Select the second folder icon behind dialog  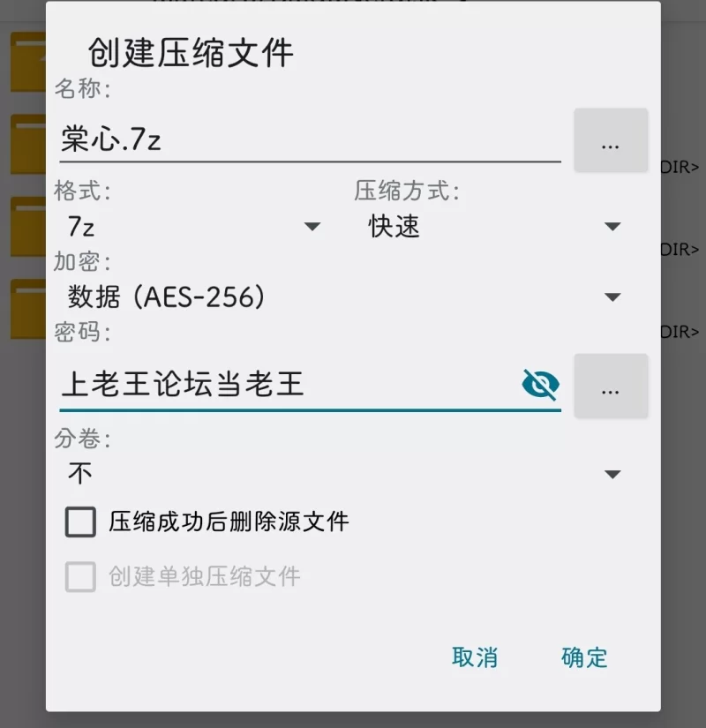click(x=28, y=145)
